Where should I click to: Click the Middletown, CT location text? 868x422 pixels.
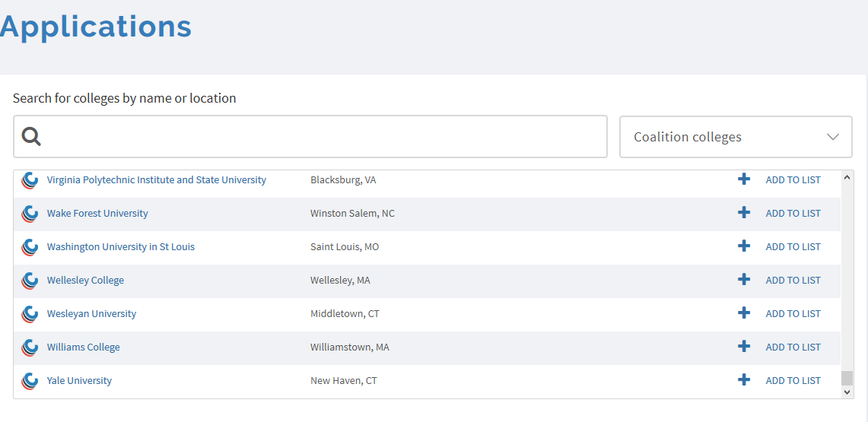click(345, 313)
